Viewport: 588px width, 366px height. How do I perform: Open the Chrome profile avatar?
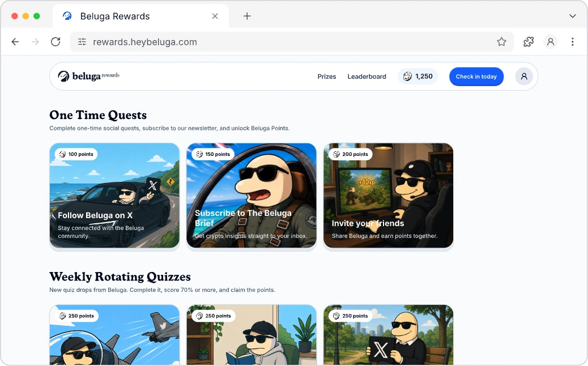(x=551, y=41)
